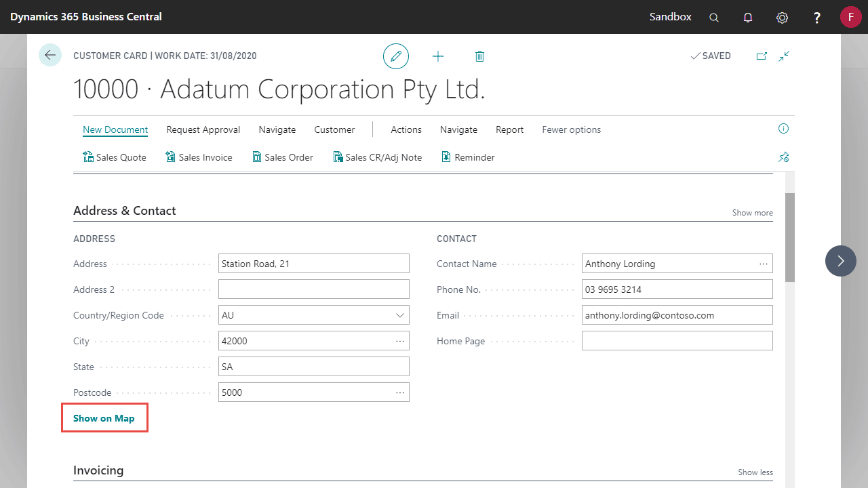Viewport: 868px width, 488px height.
Task: Open notifications bell icon
Action: point(748,18)
